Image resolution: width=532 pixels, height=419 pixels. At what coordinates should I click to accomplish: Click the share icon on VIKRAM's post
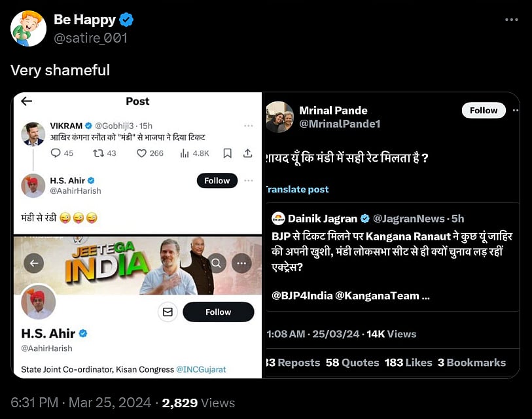tap(248, 153)
